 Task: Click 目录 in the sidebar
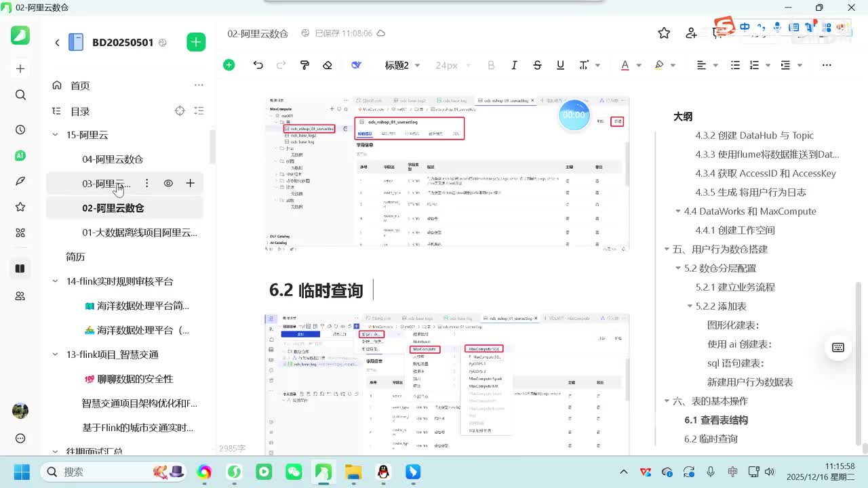coord(80,111)
